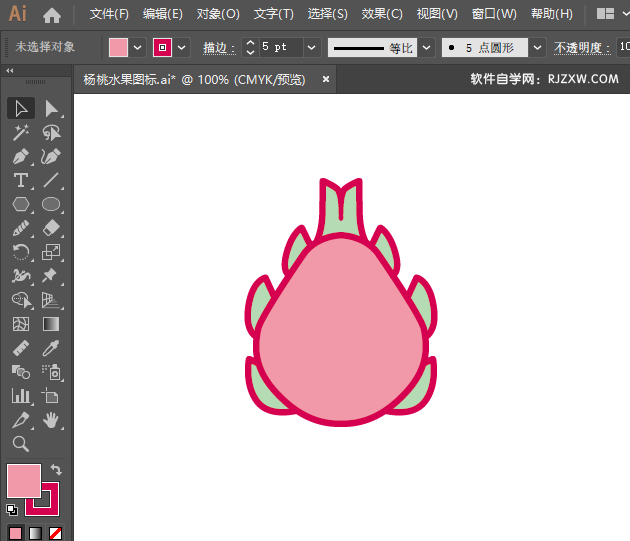Switch paint mode to Gradient
The height and width of the screenshot is (541, 630).
pos(35,533)
